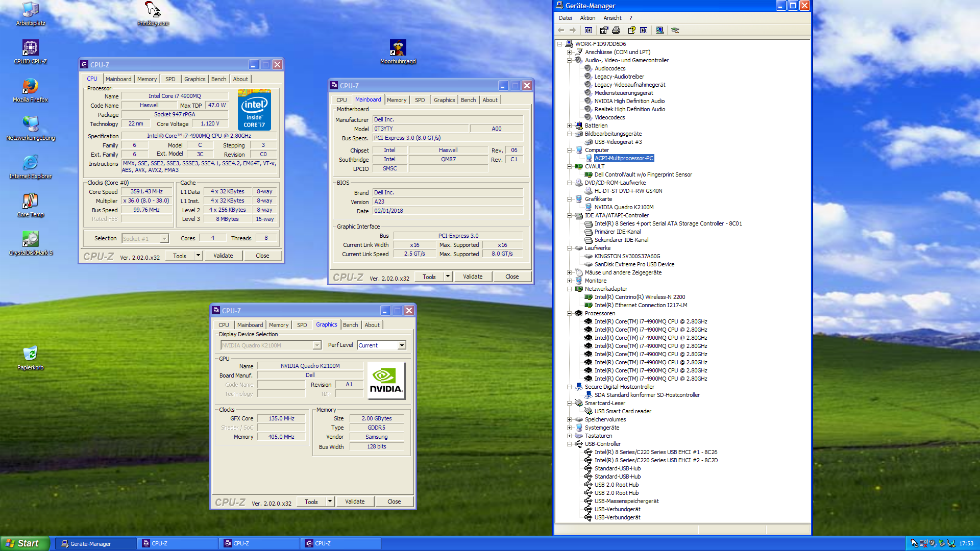This screenshot has width=980, height=551.
Task: Click Tools button in CPU-Z CPU window
Action: (x=180, y=256)
